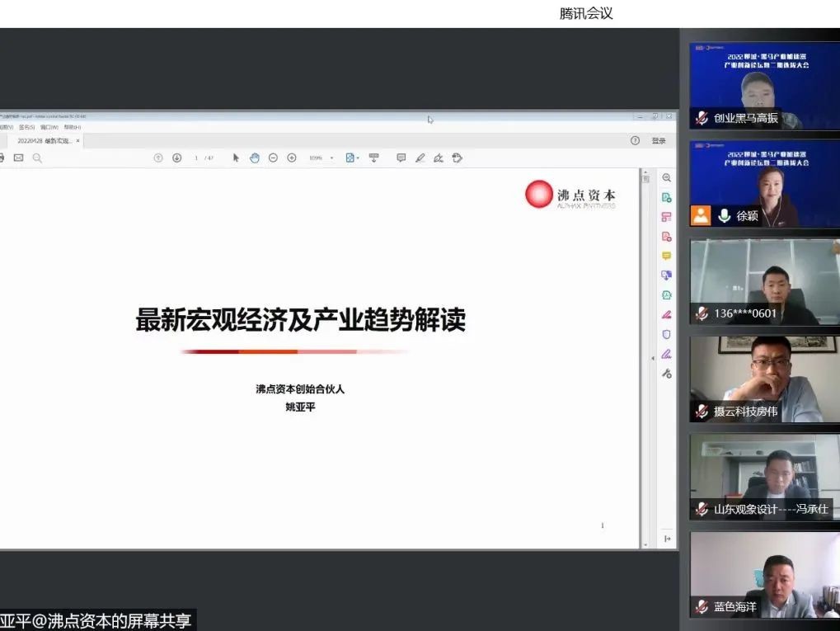This screenshot has width=840, height=631.
Task: Open the comment sticky note tool
Action: [401, 158]
